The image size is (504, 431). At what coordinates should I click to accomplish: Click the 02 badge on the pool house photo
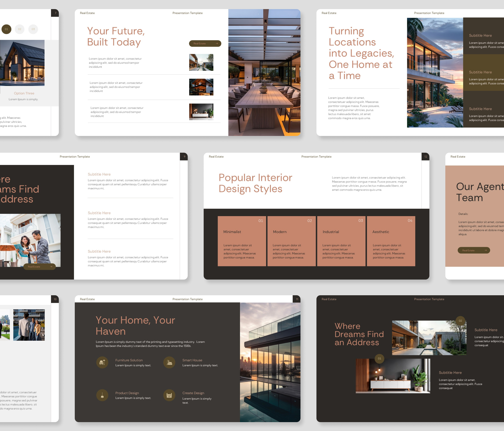tap(460, 321)
